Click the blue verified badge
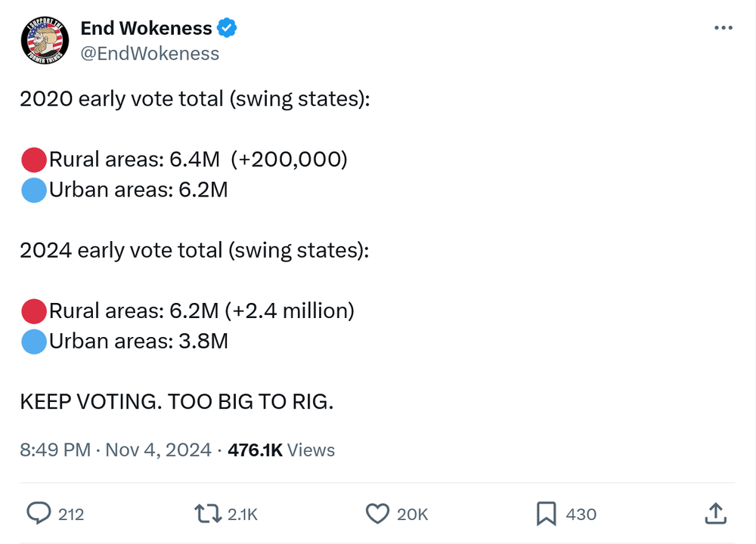This screenshot has height=544, width=756. point(227,29)
